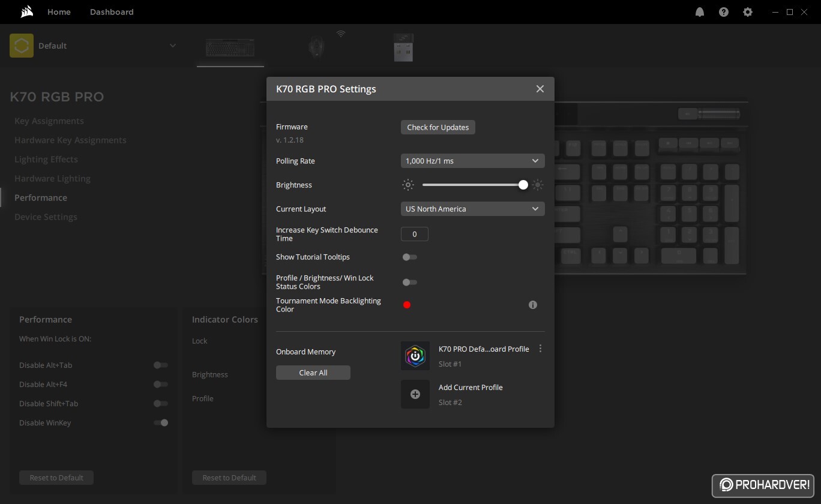The image size is (821, 504).
Task: Toggle Profile/Brightness/Win Lock Status Colors switch
Action: (x=410, y=282)
